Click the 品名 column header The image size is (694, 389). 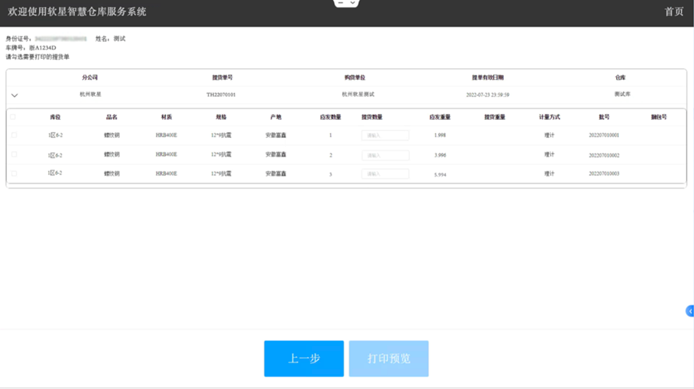112,117
